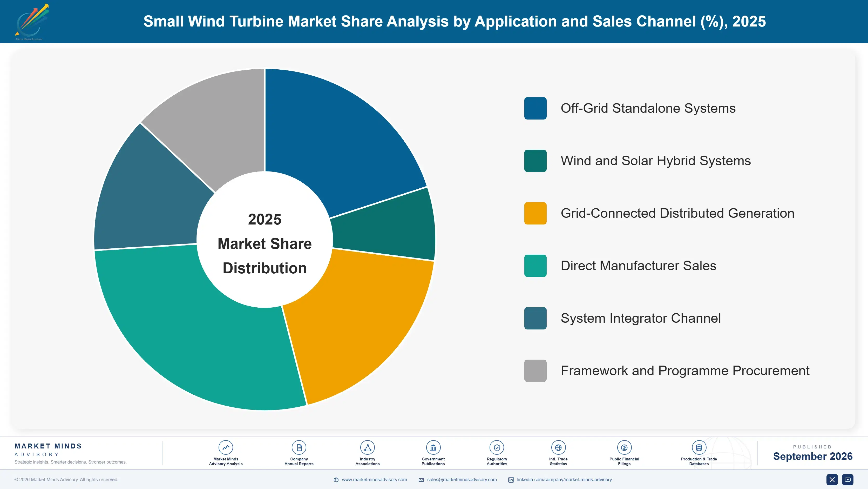Click the 'Wind and Solar Hybrid Systems' label
This screenshot has width=868, height=489.
point(656,161)
